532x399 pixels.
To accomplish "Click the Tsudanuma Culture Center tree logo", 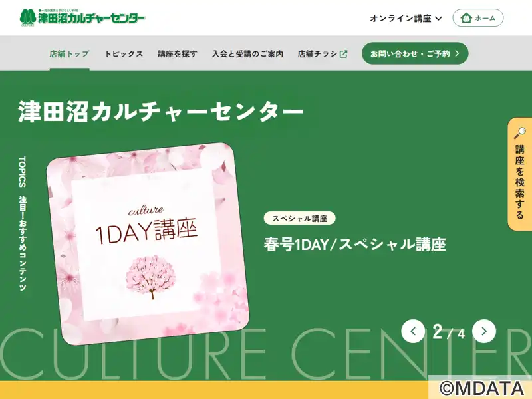I will [x=27, y=17].
